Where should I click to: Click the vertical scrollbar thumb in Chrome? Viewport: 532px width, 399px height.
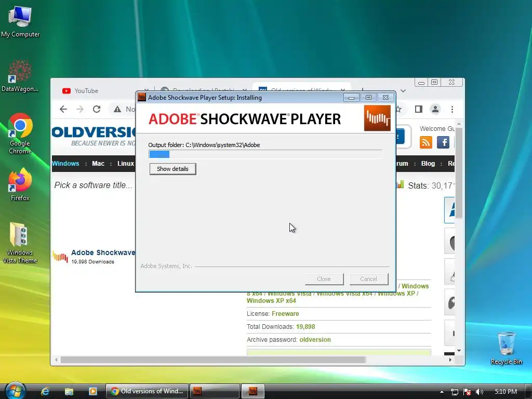click(x=459, y=174)
